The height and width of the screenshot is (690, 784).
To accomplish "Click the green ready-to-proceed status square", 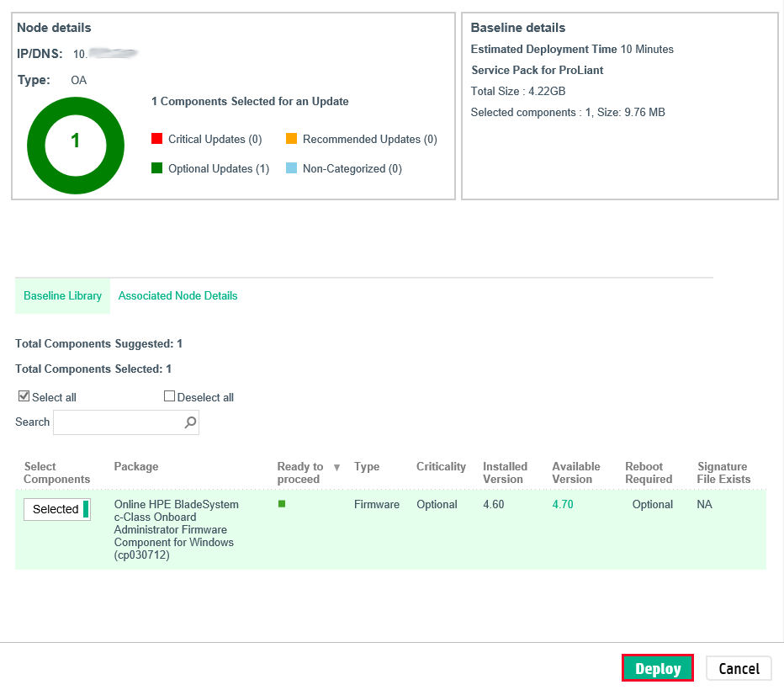I will point(282,503).
